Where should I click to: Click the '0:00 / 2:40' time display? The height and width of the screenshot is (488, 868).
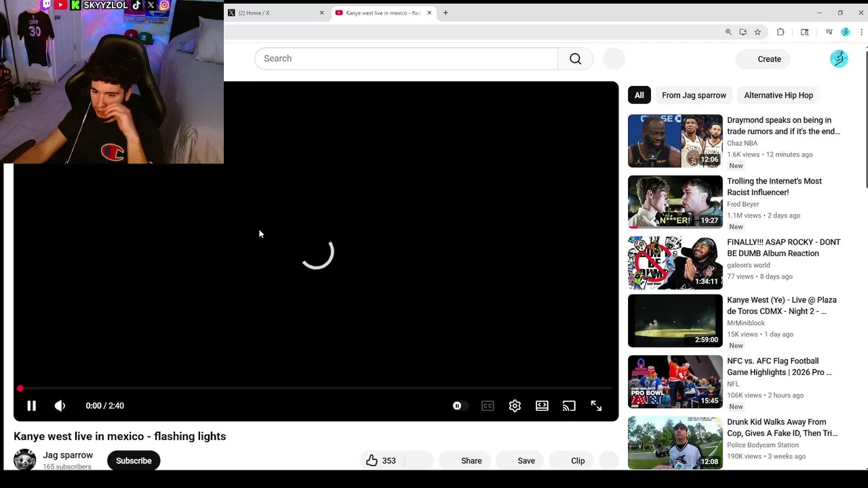tap(104, 405)
